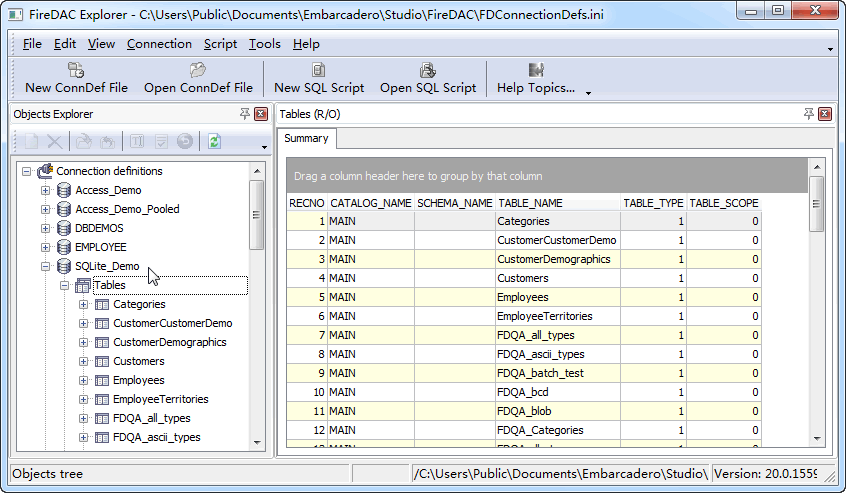Screen dimensions: 846x493
Task: Click the greyed close connection icon in Objects Explorer
Action: pyautogui.click(x=107, y=141)
